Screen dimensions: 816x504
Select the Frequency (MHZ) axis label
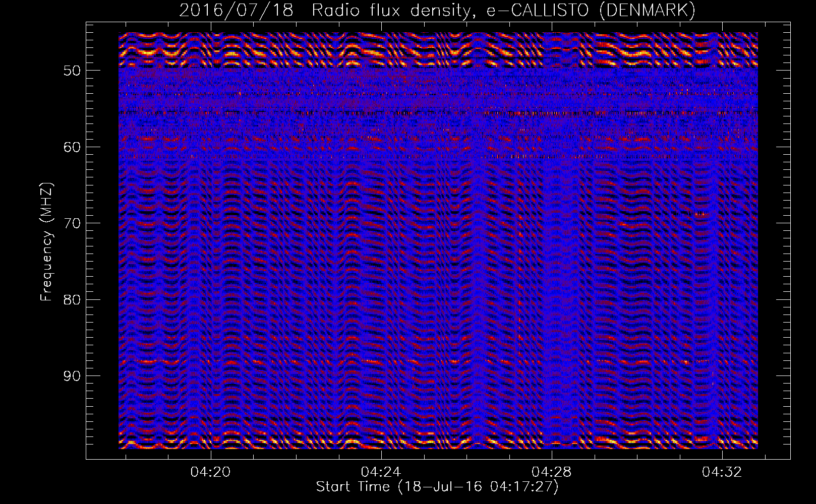coord(46,242)
